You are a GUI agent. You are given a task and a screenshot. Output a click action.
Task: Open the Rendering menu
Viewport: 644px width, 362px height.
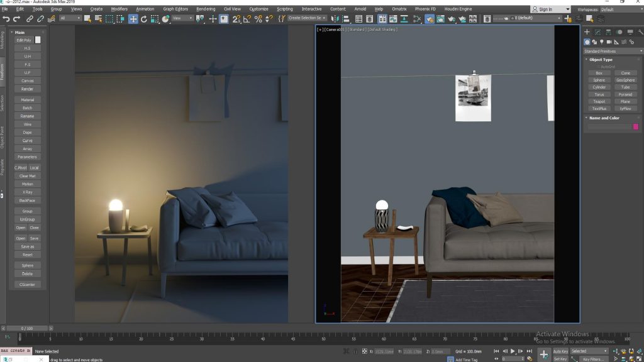pyautogui.click(x=205, y=9)
